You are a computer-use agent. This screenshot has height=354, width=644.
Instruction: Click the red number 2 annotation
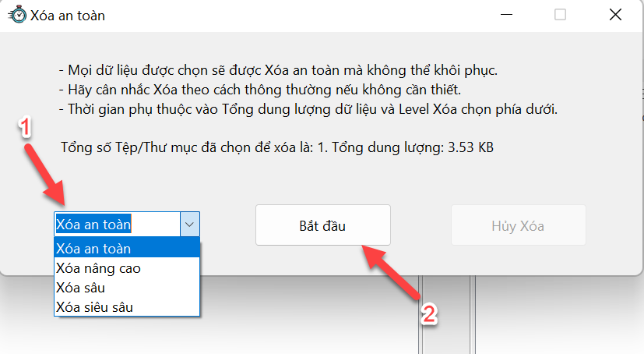click(x=429, y=314)
